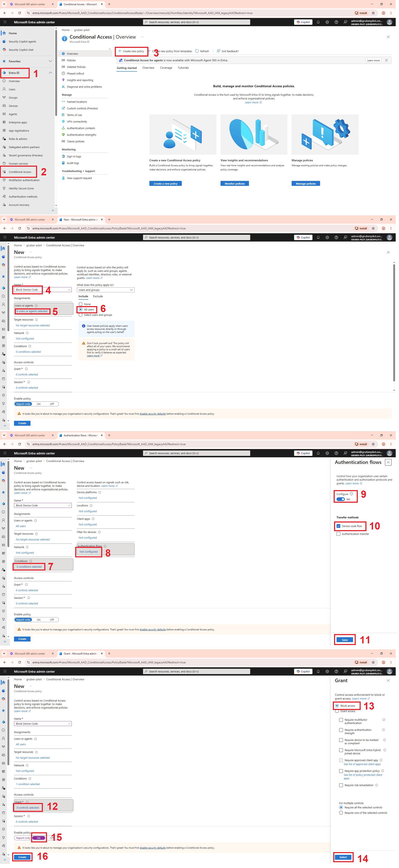Open Insights and reporting menu item
Screen dimensions: 399x868
point(80,80)
